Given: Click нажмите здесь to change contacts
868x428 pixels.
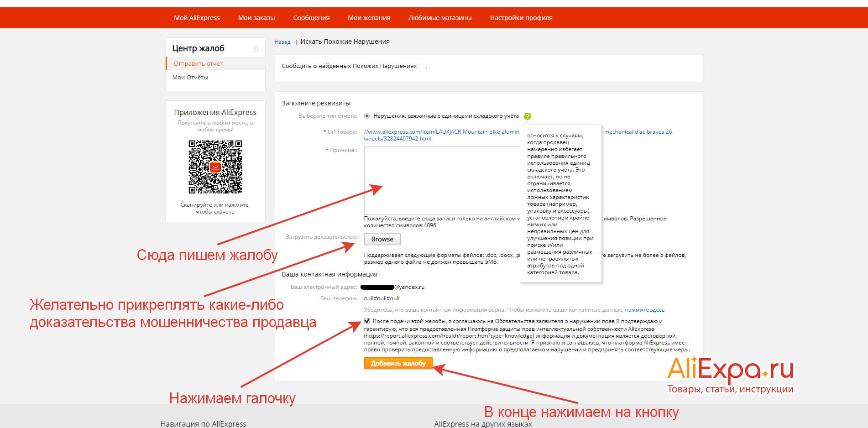Looking at the screenshot, I should tap(645, 310).
